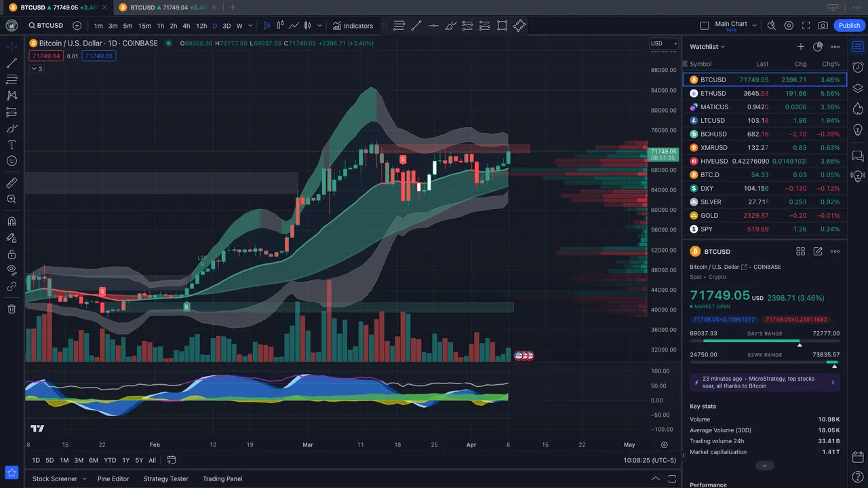Toggle hide all drawings eye icon
This screenshot has height=488, width=868.
(x=12, y=270)
